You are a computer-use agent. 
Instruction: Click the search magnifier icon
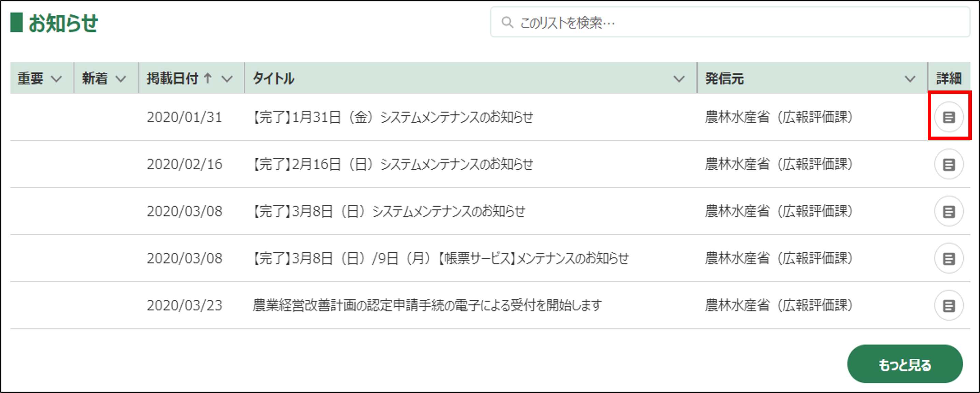tap(507, 23)
